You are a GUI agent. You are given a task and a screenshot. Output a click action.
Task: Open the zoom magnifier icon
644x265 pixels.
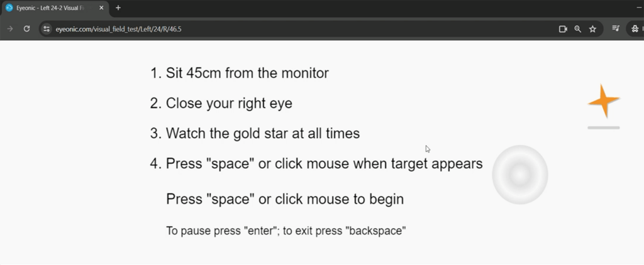point(577,29)
